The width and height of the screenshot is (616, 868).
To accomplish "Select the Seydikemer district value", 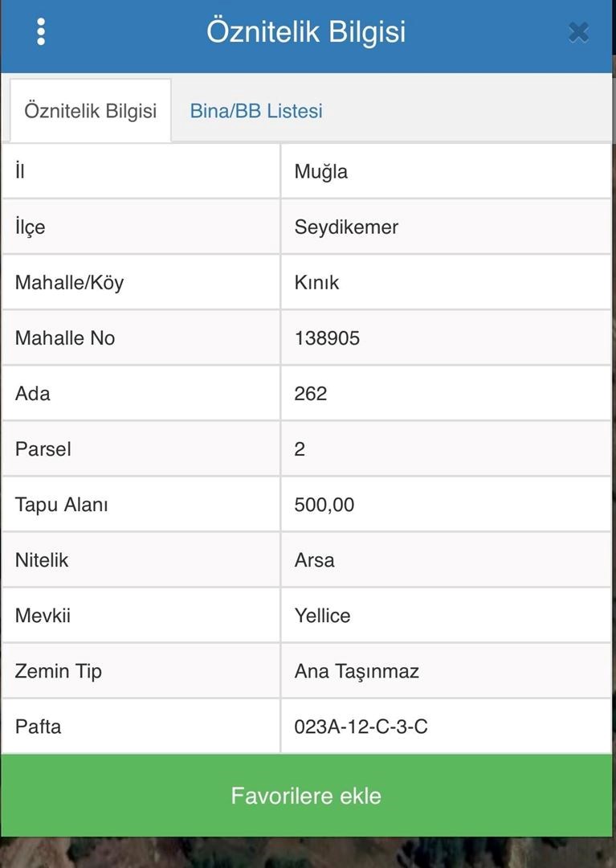I will pyautogui.click(x=346, y=227).
